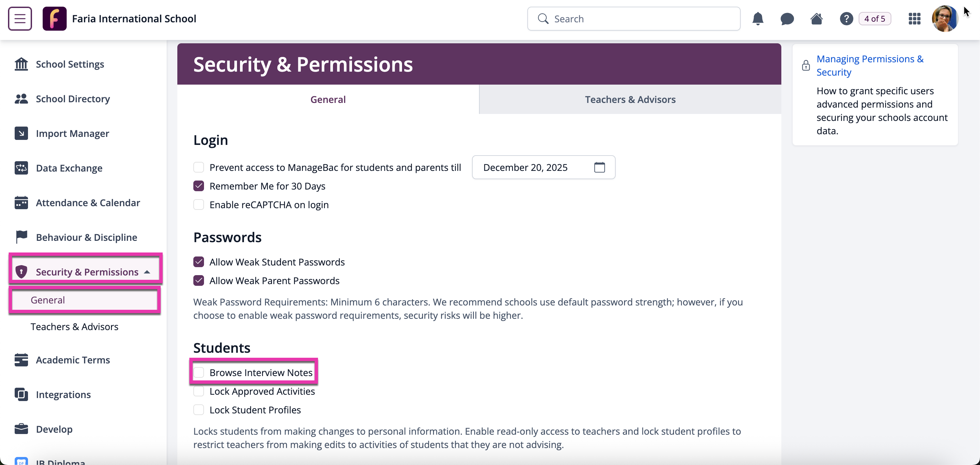Enable reCAPTCHA on login checkbox
The width and height of the screenshot is (980, 465).
(x=199, y=205)
